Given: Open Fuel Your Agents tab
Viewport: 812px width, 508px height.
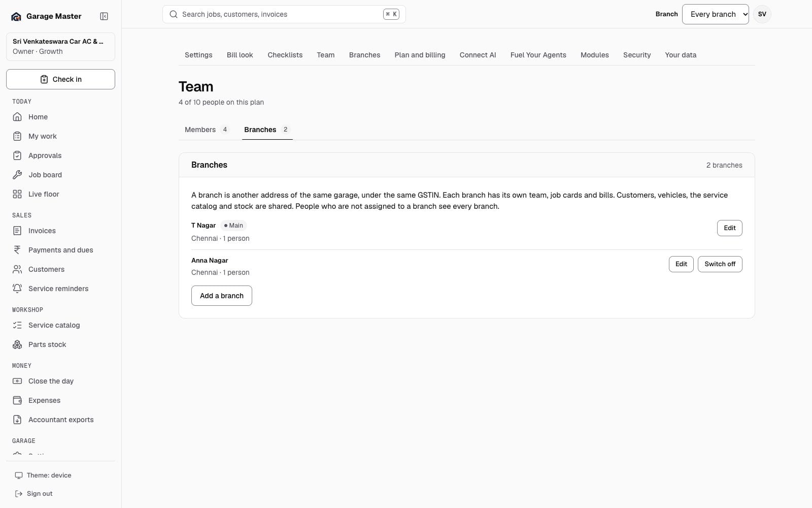Looking at the screenshot, I should 538,55.
